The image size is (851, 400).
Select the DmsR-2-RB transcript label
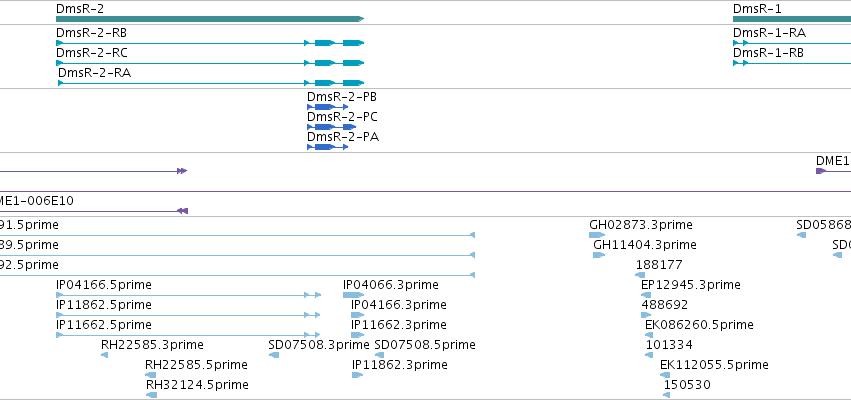click(x=91, y=33)
